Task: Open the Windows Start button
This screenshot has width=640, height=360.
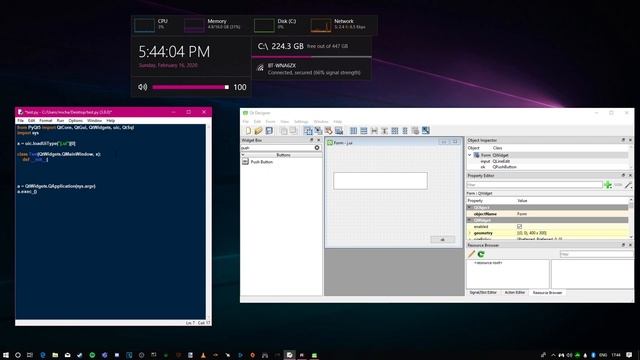Action: 6,355
